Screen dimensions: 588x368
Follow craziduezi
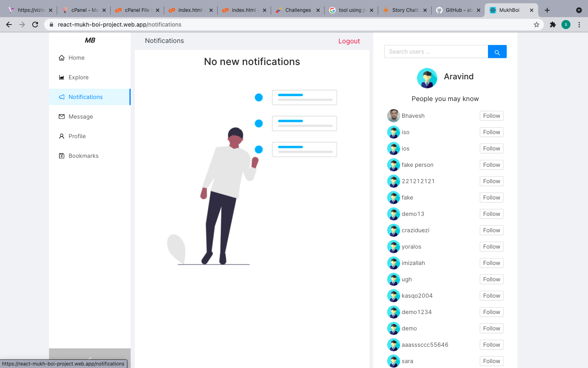click(x=492, y=230)
